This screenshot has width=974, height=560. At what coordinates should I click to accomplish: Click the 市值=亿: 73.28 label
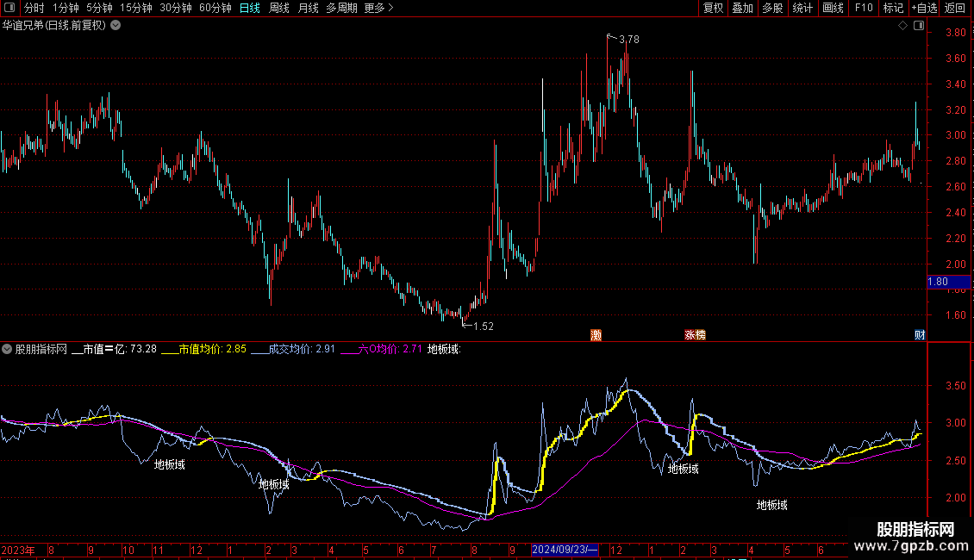(x=120, y=349)
